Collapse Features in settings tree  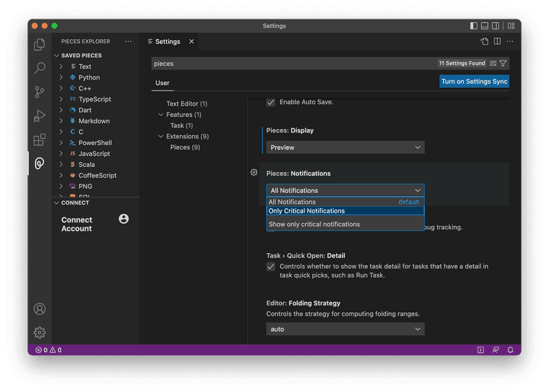click(161, 115)
